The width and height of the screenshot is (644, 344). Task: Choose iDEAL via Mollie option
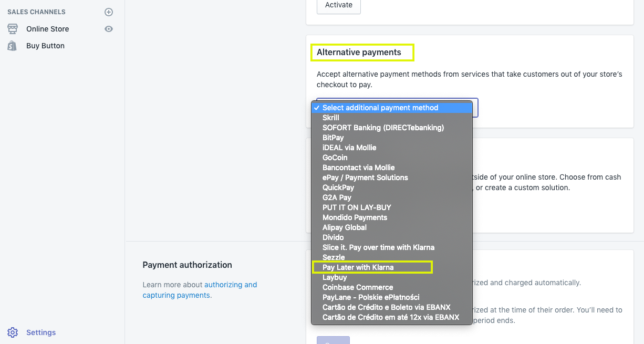pyautogui.click(x=392, y=148)
